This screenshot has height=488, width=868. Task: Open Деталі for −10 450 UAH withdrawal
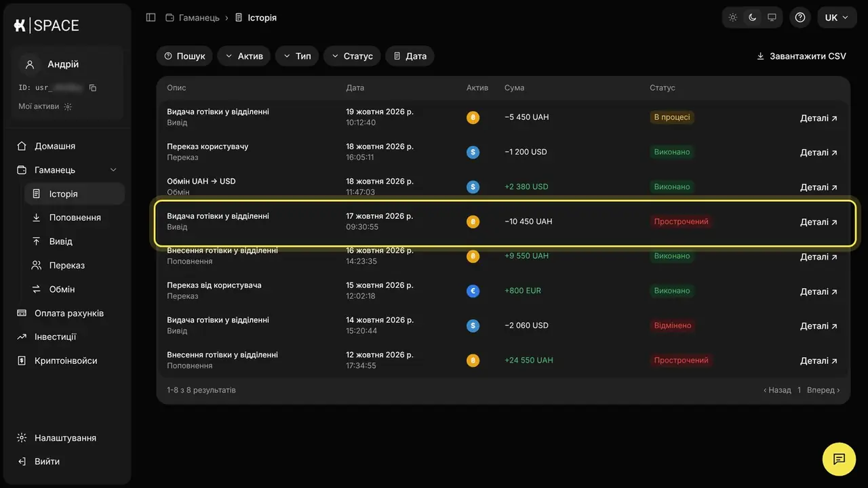818,222
